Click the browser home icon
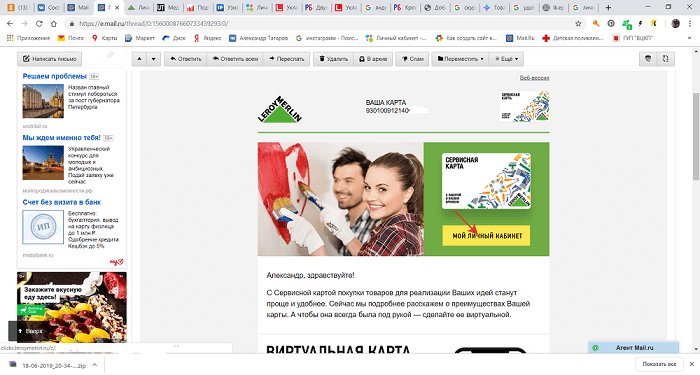 point(54,23)
